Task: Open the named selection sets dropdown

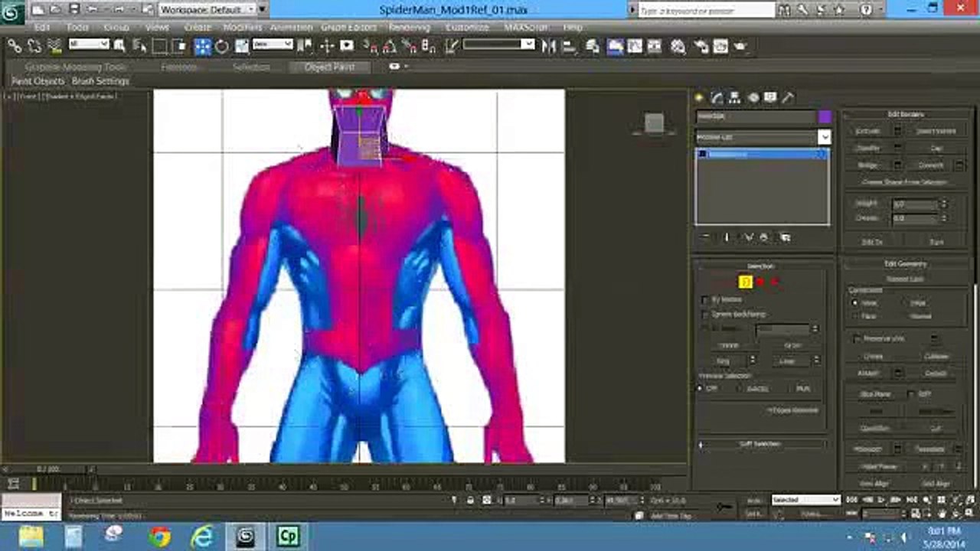Action: (499, 44)
